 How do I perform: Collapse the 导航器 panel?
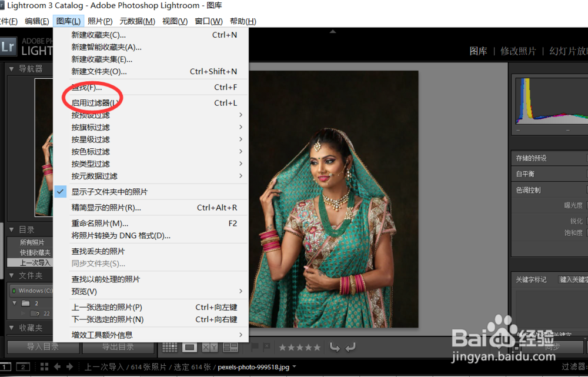click(x=11, y=69)
